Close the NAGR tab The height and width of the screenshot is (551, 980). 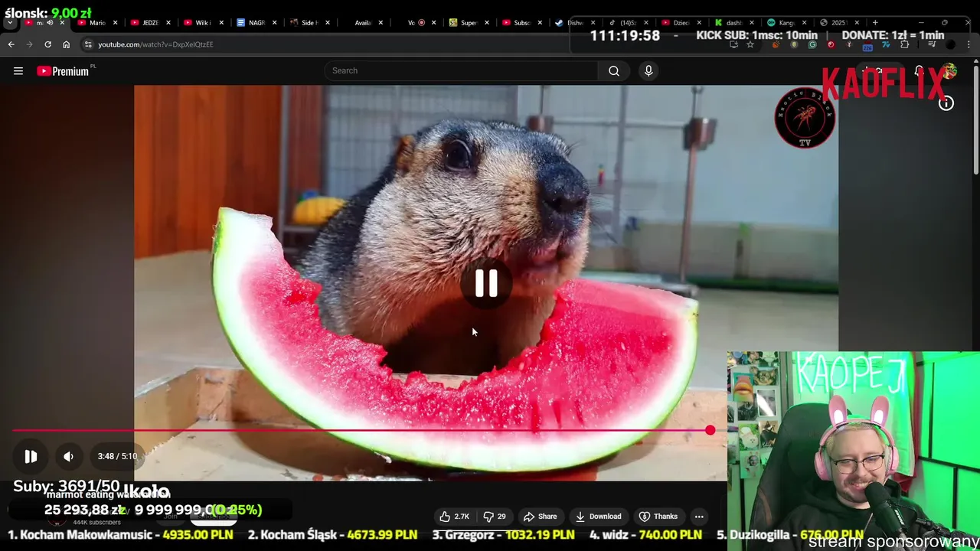274,22
